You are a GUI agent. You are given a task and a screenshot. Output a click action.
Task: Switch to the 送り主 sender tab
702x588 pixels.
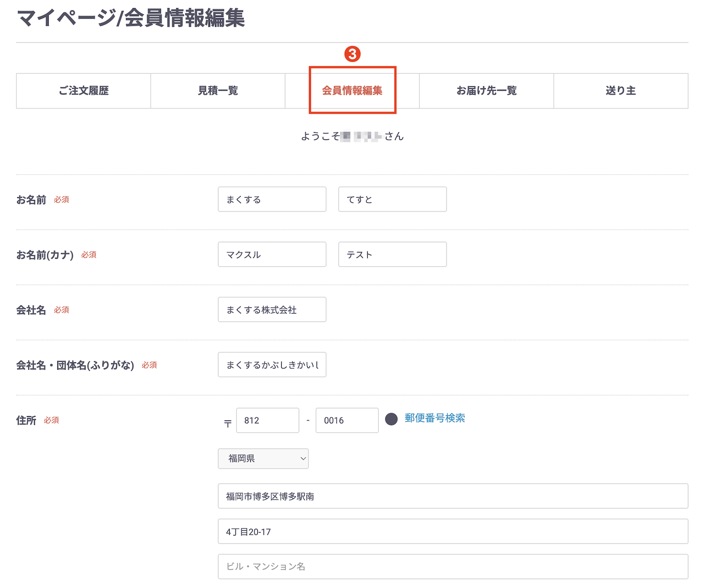620,91
